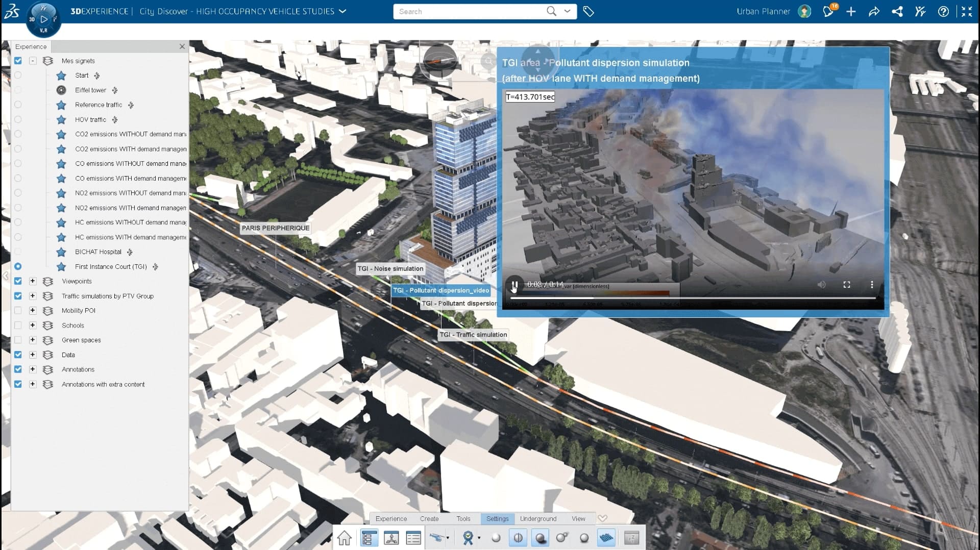Select the Eiffel tower bookmark
Image resolution: width=980 pixels, height=550 pixels.
click(90, 90)
